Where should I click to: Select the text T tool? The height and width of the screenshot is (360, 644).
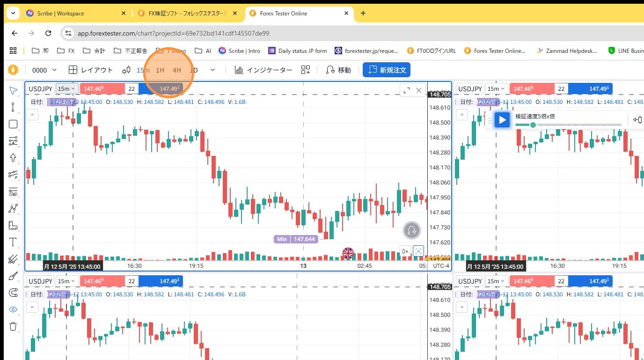pos(13,242)
